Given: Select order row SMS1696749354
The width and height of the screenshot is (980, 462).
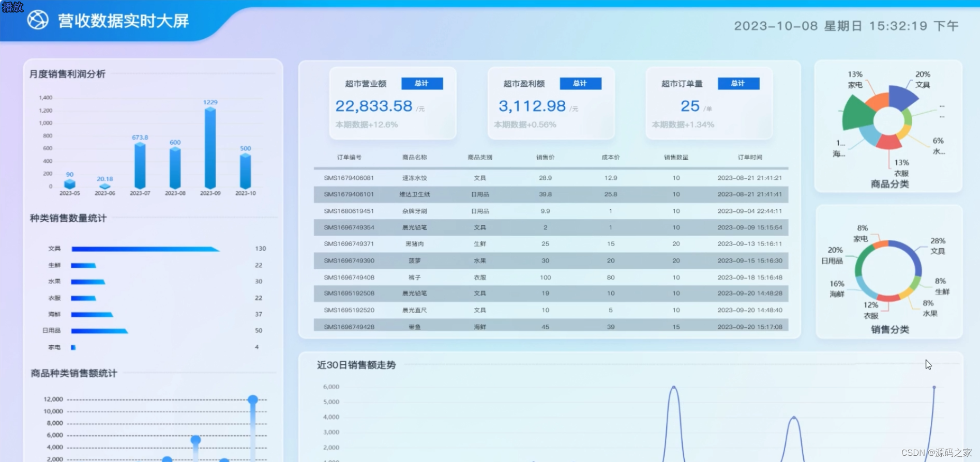Looking at the screenshot, I should [551, 227].
